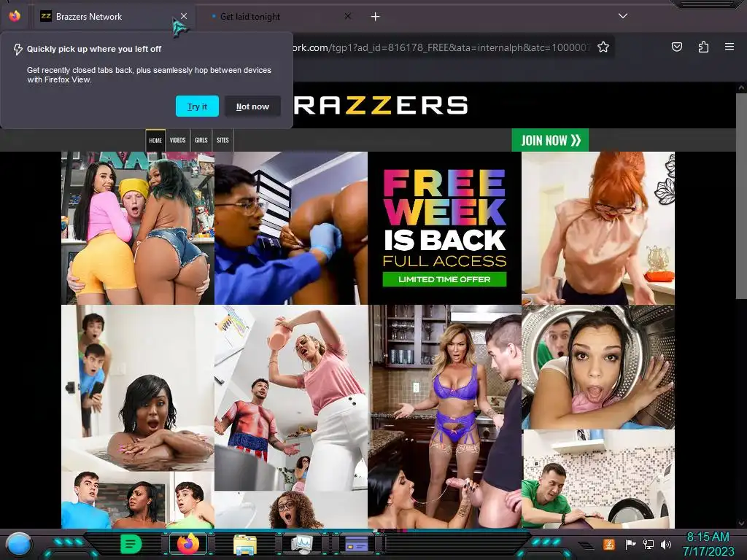Close the Brazzers Network tab

pyautogui.click(x=184, y=16)
